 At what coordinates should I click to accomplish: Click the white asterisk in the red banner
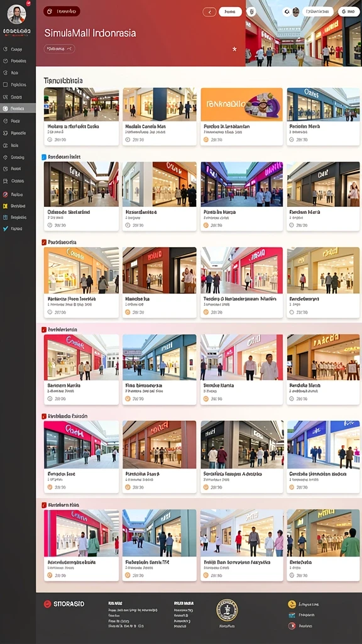point(234,49)
